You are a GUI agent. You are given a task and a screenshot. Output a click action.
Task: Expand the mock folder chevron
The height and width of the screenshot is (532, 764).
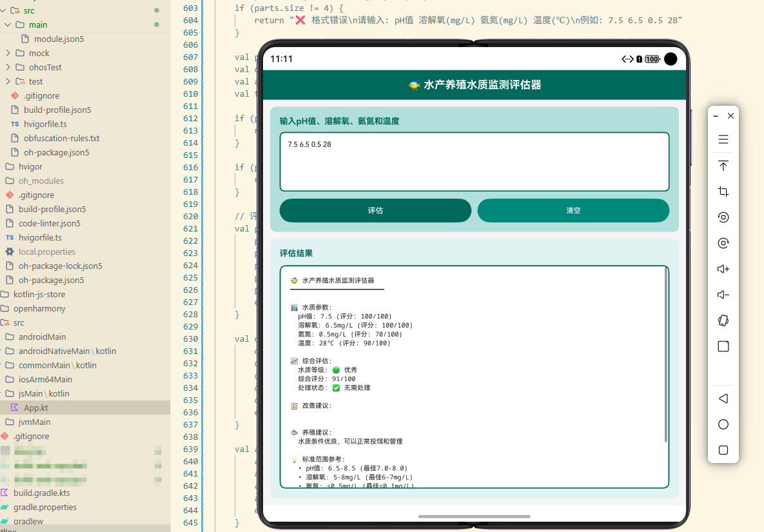(x=8, y=53)
